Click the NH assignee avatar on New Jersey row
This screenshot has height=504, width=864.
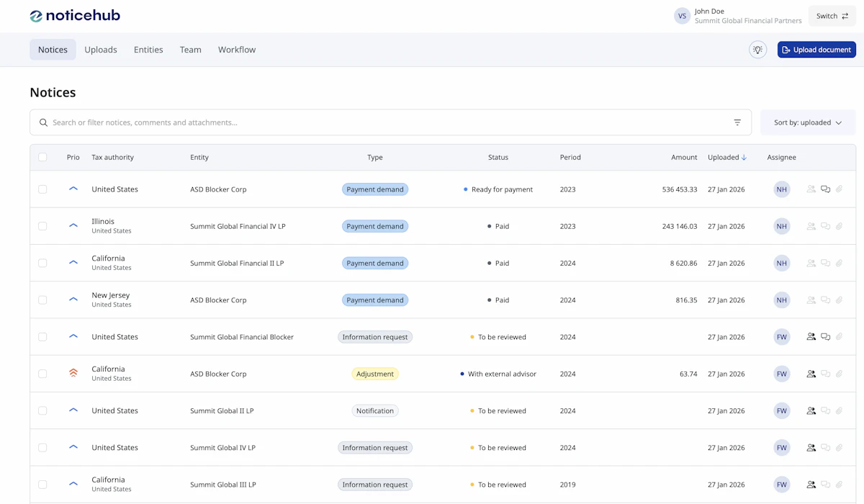(x=781, y=300)
